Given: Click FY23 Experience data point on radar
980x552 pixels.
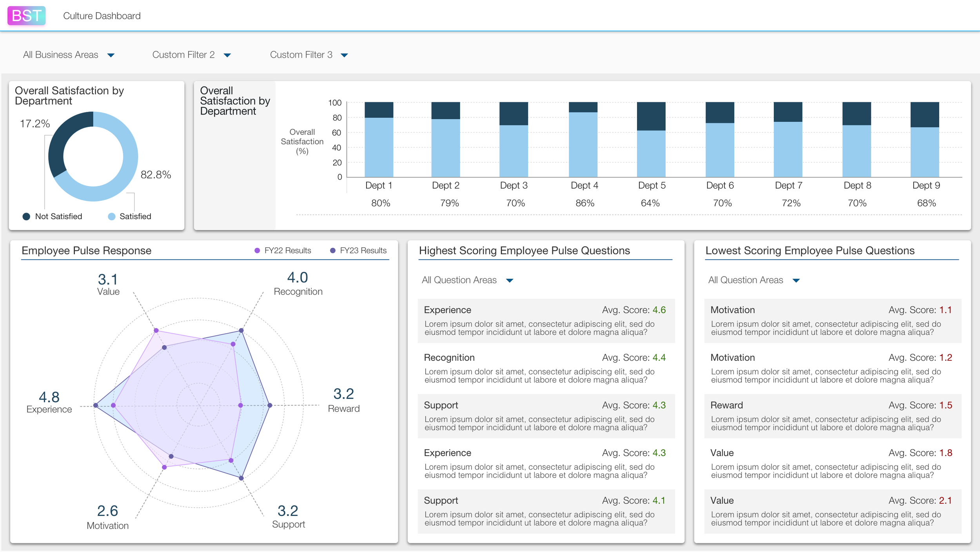Looking at the screenshot, I should point(96,405).
